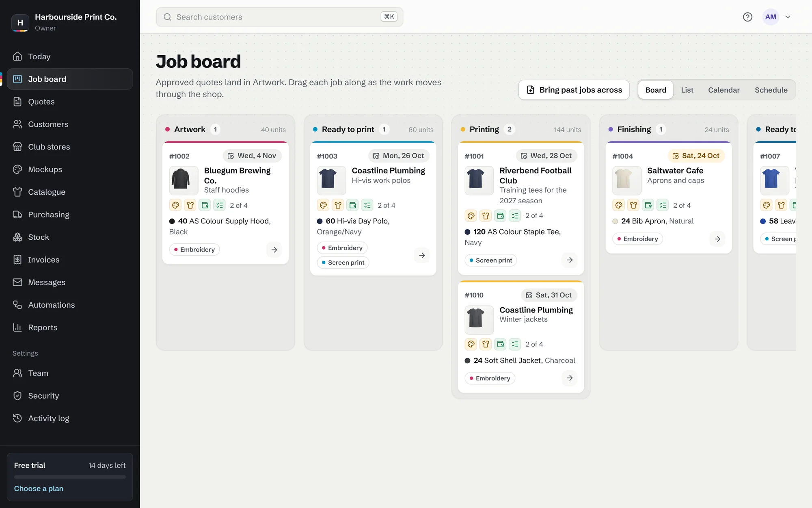Click the Bluegum Brewing hoodie thumbnail
Viewport: 812px width, 508px height.
click(184, 180)
